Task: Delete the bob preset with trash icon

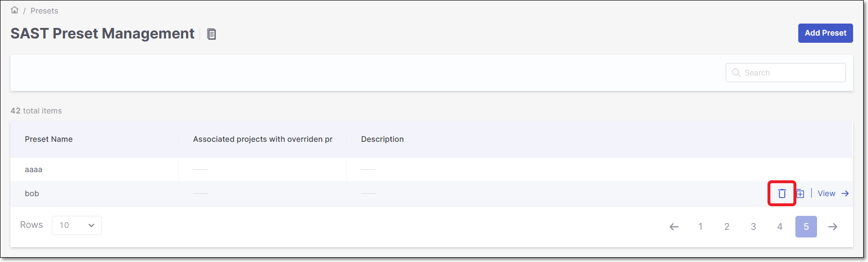Action: pos(782,193)
